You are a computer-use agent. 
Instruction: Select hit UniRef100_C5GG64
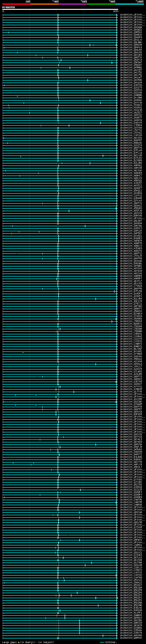(131, 326)
